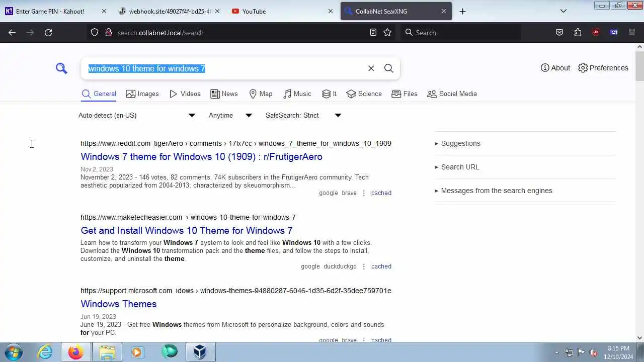Open options menu for Reddit result
Screen dimensions: 644x362
coord(364,193)
